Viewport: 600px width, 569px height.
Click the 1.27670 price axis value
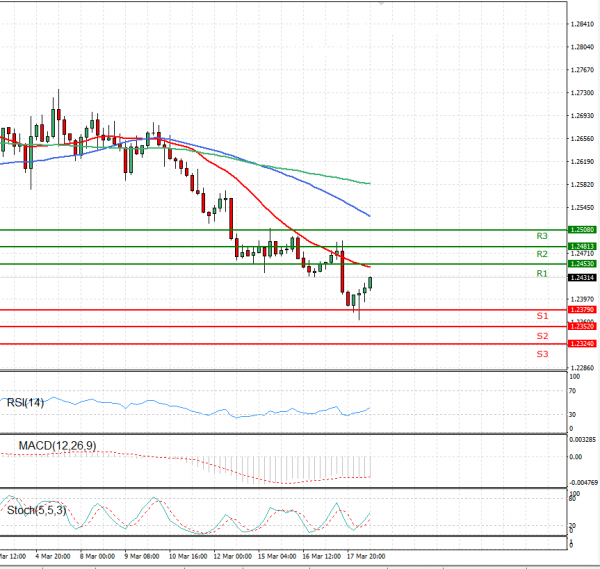click(x=582, y=70)
